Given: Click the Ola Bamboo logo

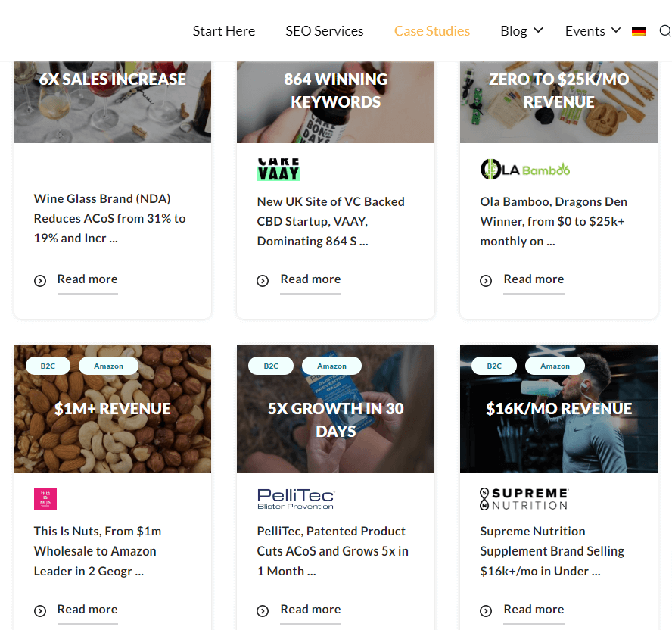Looking at the screenshot, I should pos(525,170).
